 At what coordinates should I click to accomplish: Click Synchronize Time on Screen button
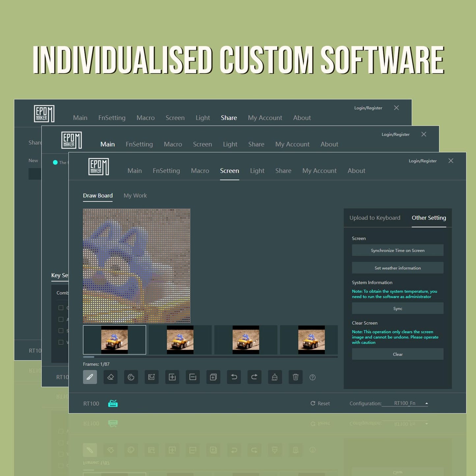398,250
